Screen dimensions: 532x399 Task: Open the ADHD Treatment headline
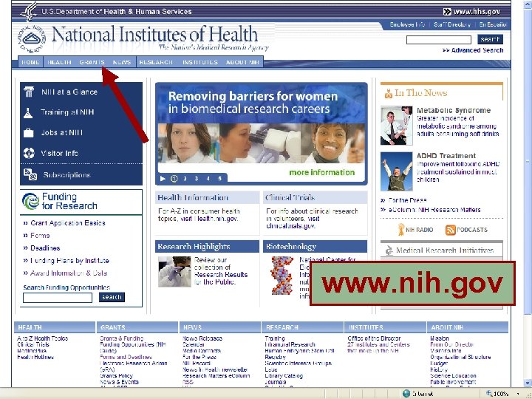pyautogui.click(x=446, y=156)
